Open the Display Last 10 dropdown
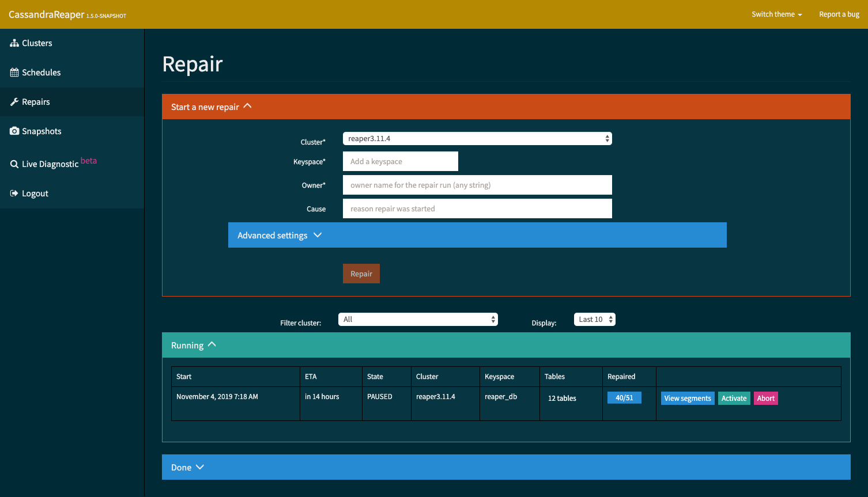Image resolution: width=868 pixels, height=497 pixels. coord(595,320)
